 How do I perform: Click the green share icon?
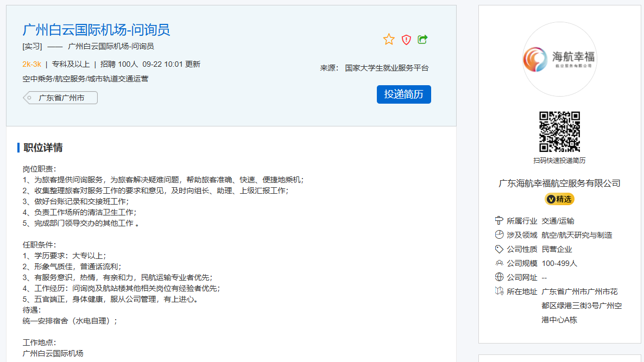click(x=423, y=39)
